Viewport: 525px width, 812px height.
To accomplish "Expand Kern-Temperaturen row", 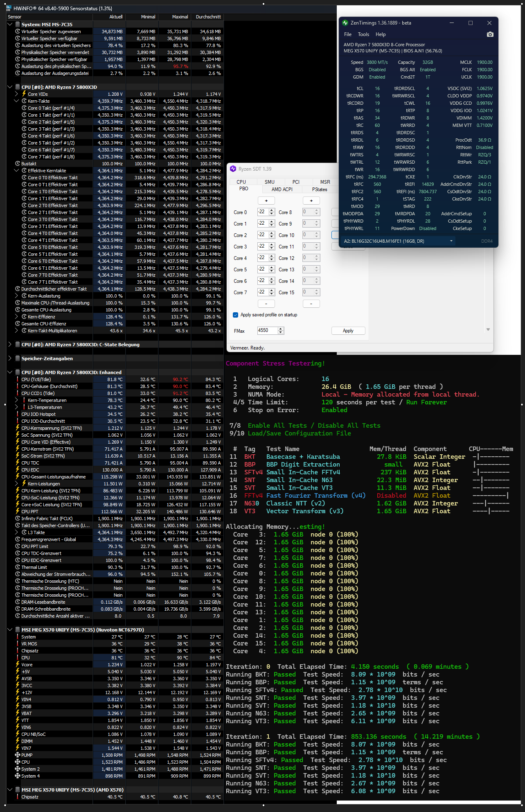I will pyautogui.click(x=16, y=400).
